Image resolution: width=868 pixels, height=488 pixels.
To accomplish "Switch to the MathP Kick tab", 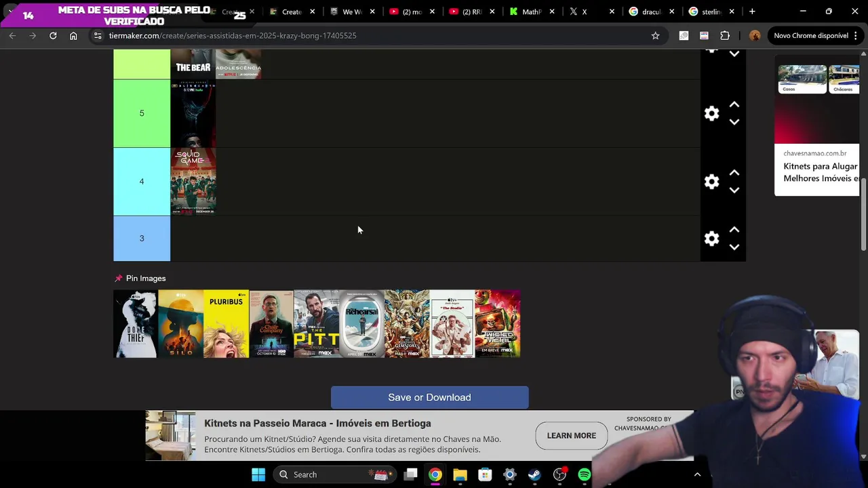I will [x=532, y=12].
